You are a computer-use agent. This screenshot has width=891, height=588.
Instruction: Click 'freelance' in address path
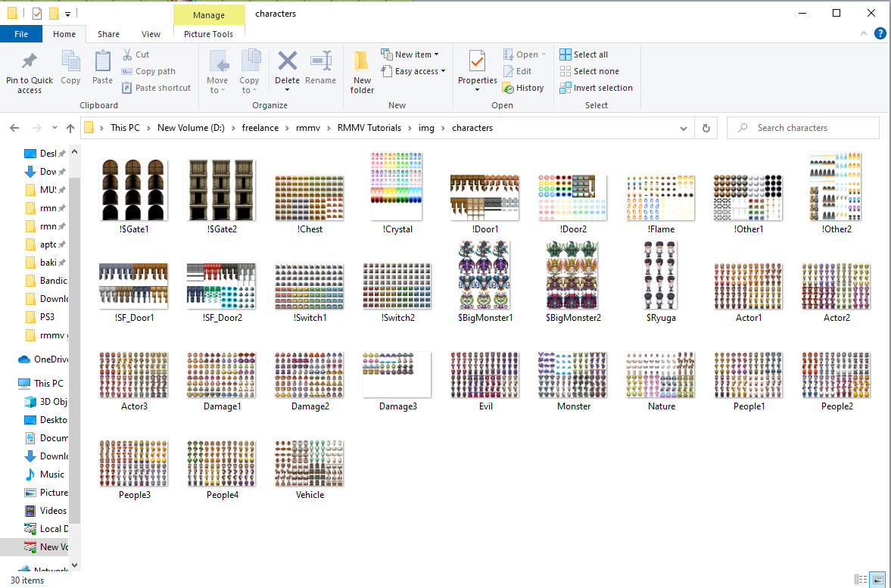tap(260, 128)
